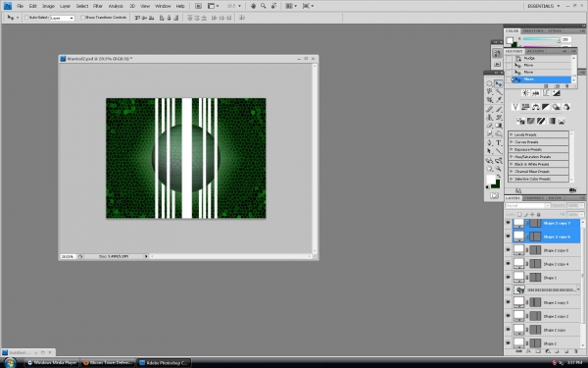This screenshot has height=368, width=588.
Task: Open the layer blend mode dropdown
Action: tap(527, 206)
